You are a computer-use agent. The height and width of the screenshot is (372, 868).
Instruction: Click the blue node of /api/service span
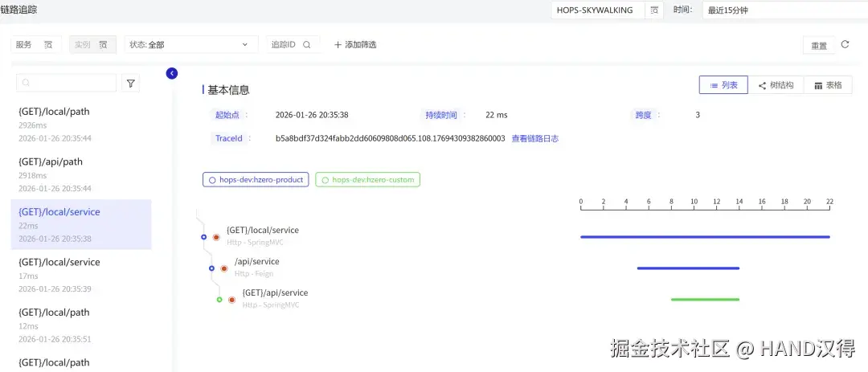211,268
